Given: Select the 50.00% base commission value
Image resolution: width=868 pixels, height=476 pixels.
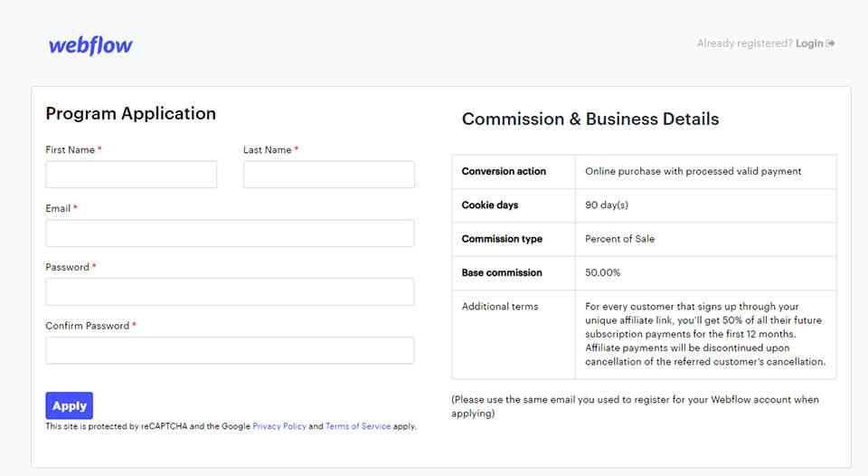Looking at the screenshot, I should pyautogui.click(x=603, y=272).
